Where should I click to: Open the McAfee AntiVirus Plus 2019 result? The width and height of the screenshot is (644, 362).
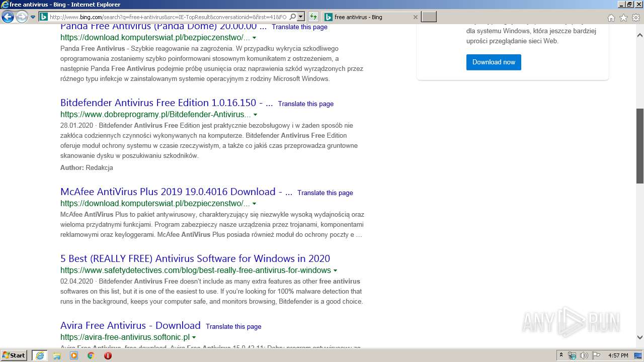tap(176, 192)
